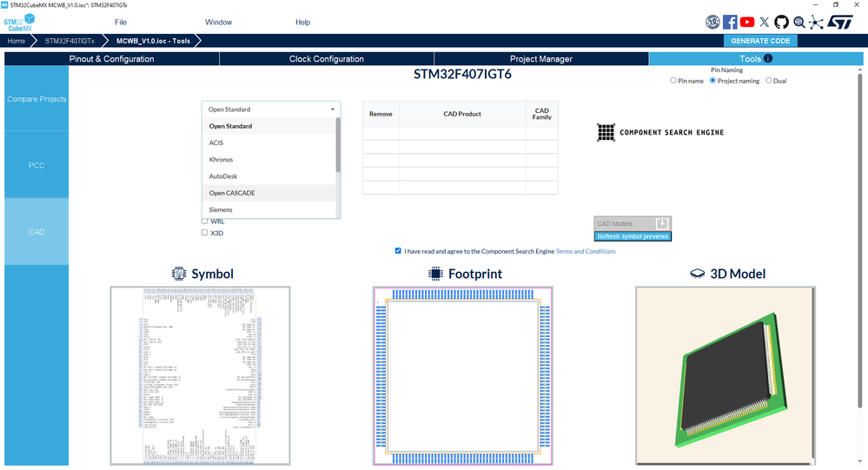Open Compare Projects side panel
Screen dimensions: 868x470
[x=36, y=98]
